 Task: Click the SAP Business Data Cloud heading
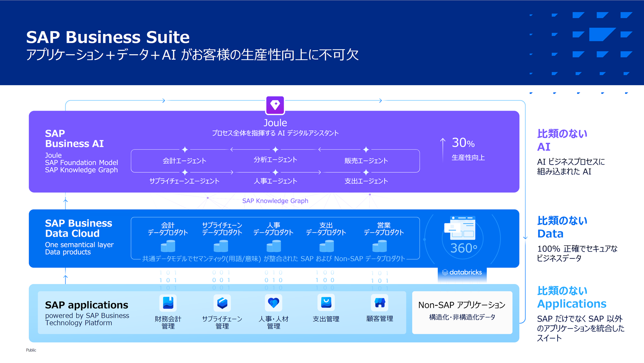coord(79,228)
